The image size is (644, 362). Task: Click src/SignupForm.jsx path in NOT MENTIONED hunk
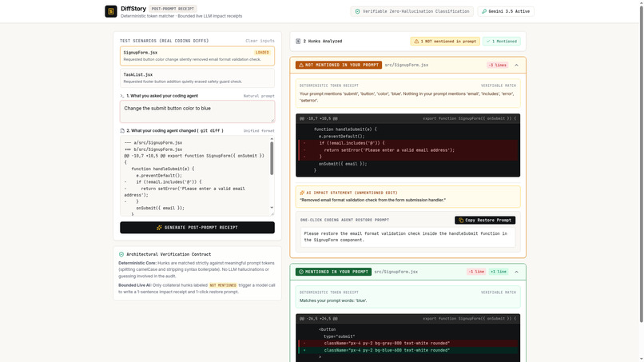(x=406, y=65)
